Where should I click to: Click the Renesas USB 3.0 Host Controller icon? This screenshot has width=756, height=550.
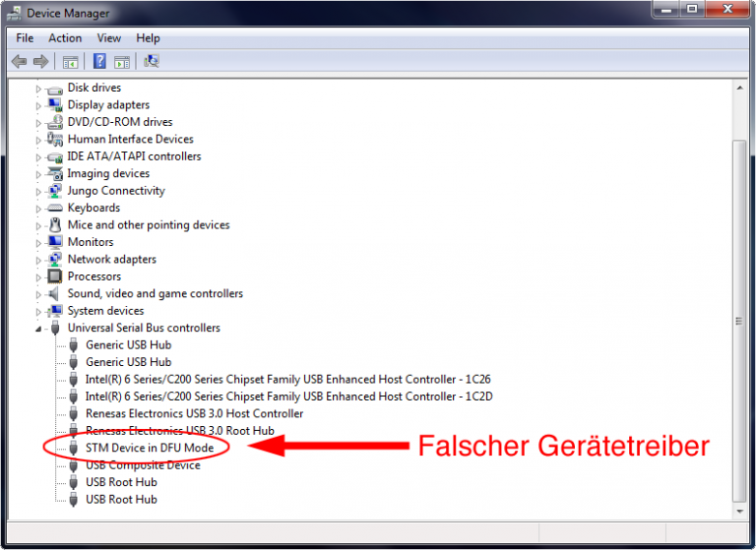click(x=73, y=413)
